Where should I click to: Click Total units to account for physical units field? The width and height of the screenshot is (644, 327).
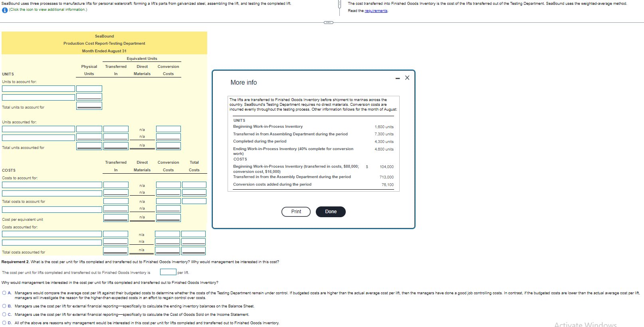pos(89,106)
